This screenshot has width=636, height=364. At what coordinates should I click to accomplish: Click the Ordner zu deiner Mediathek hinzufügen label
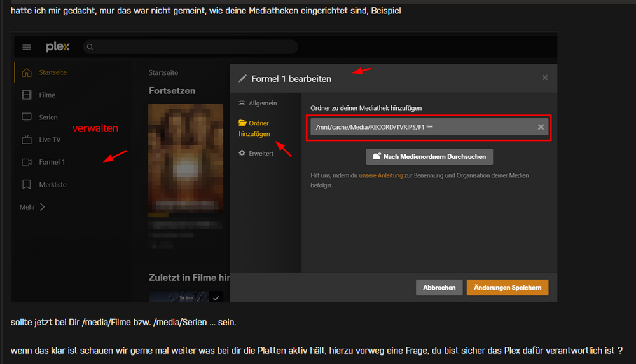click(x=366, y=108)
